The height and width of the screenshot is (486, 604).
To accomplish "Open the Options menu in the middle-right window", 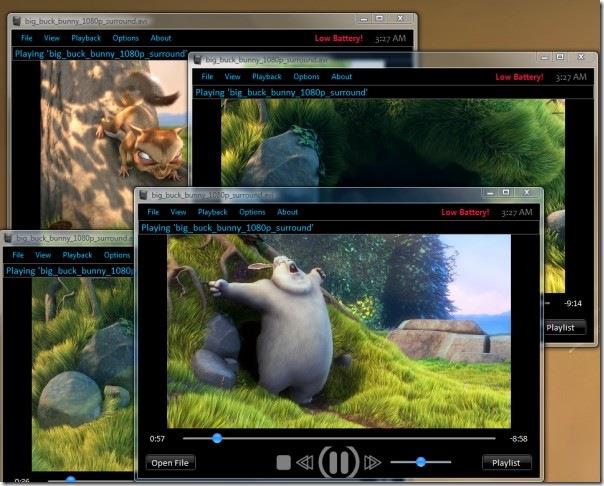I will point(306,77).
